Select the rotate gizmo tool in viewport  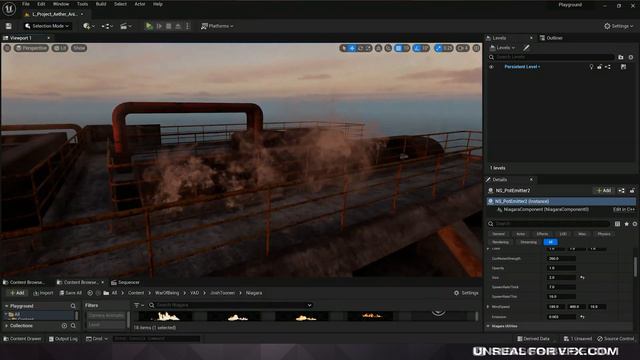tap(360, 48)
